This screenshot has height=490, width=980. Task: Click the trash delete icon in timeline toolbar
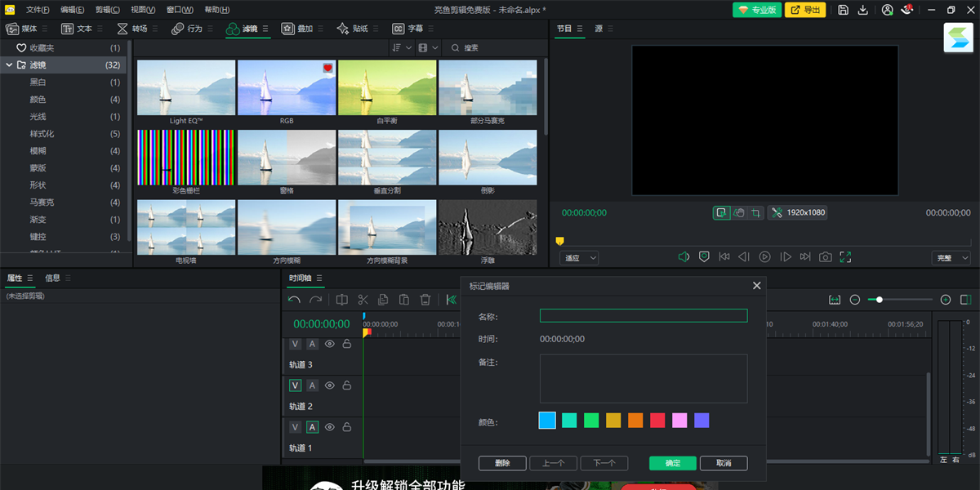(x=425, y=300)
